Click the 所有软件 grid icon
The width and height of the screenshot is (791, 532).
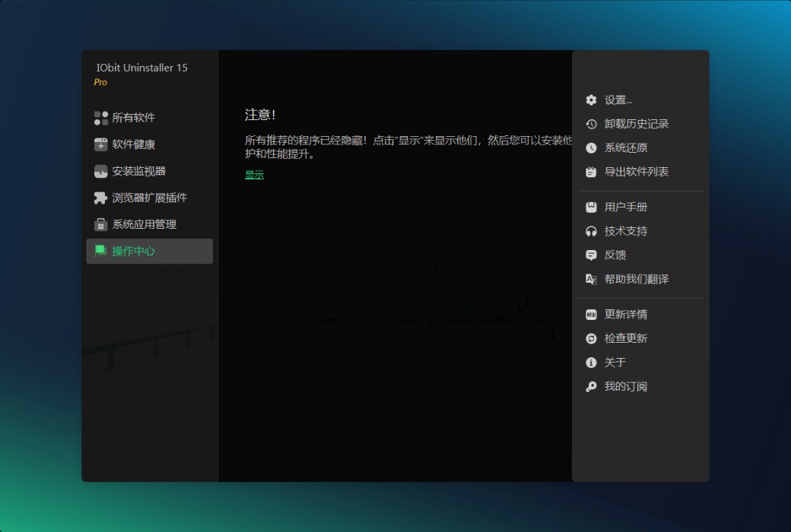click(101, 118)
